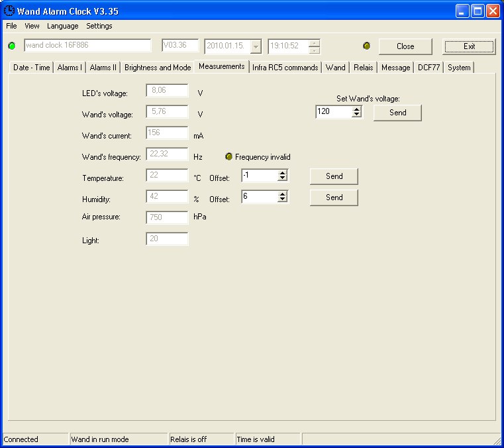Open the date dropdown calendar arrow
Screen dimensions: 504x448
[x=256, y=46]
